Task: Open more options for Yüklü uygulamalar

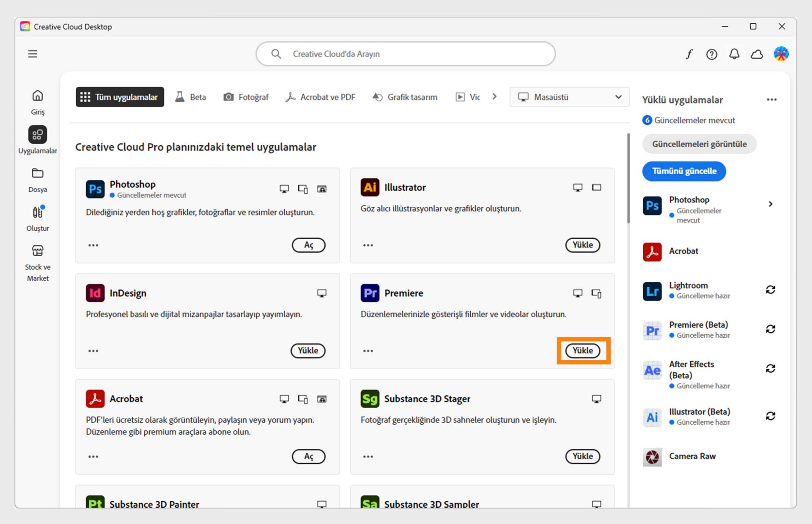Action: tap(771, 100)
